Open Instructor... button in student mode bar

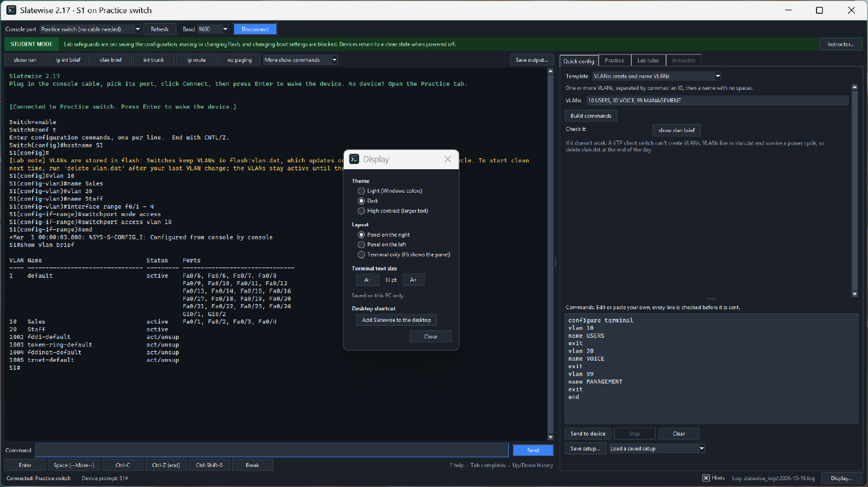[x=841, y=44]
